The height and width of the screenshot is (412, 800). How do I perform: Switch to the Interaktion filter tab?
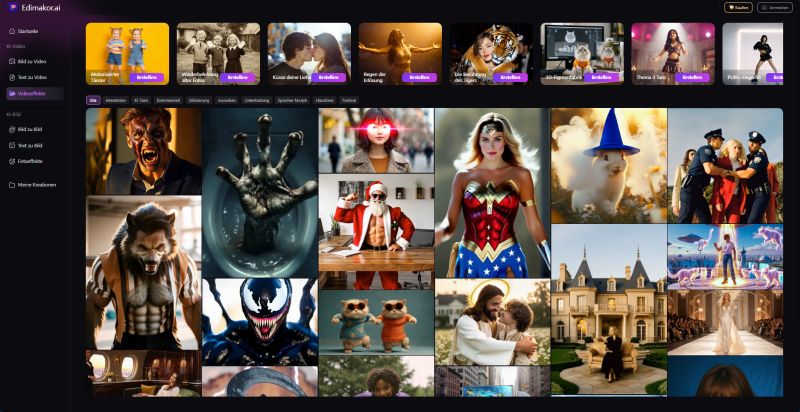tap(116, 100)
